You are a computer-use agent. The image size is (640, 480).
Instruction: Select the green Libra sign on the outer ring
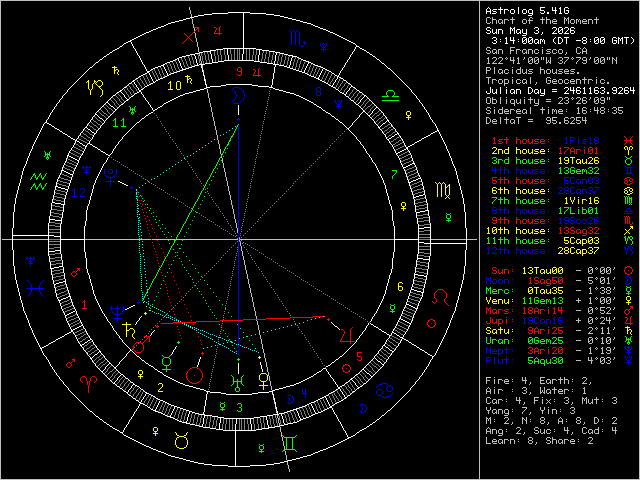[x=390, y=97]
